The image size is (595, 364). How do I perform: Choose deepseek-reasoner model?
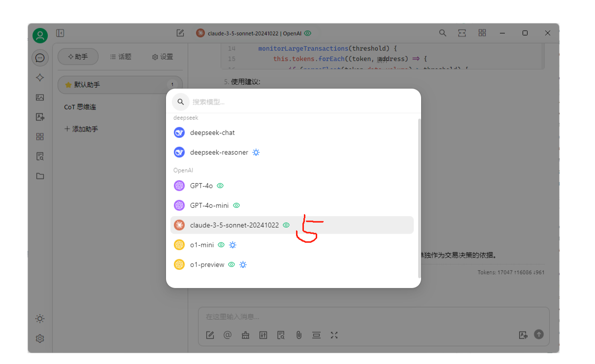(292, 152)
